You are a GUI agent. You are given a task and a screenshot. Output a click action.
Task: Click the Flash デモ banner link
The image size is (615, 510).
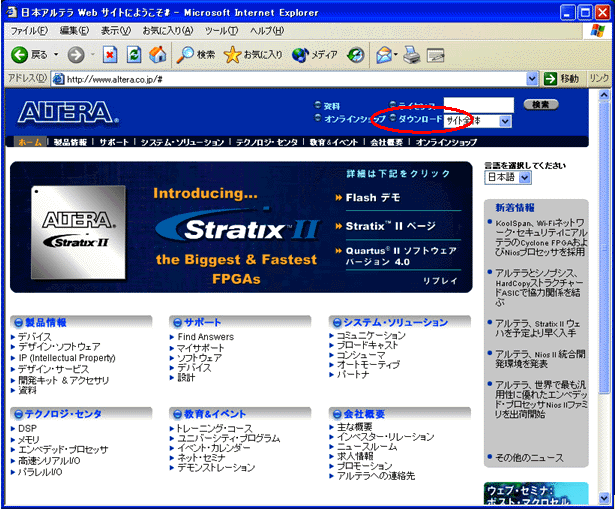373,197
